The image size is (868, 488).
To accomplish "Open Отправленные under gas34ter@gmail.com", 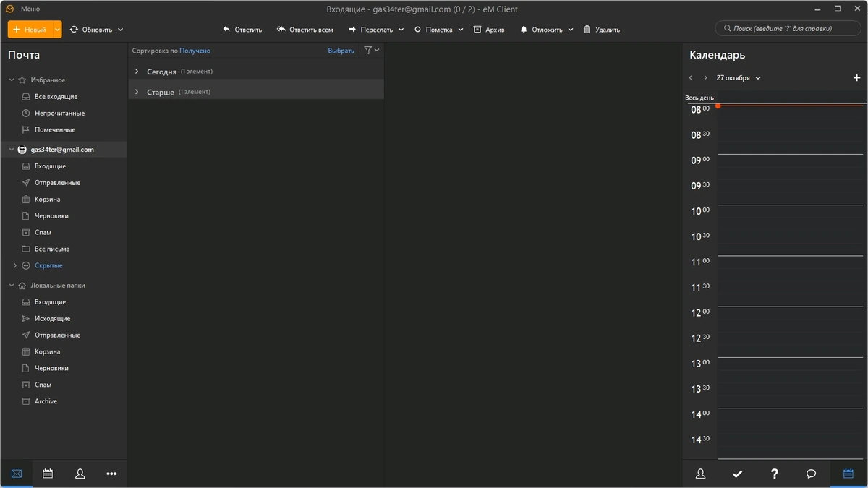I will pyautogui.click(x=57, y=183).
